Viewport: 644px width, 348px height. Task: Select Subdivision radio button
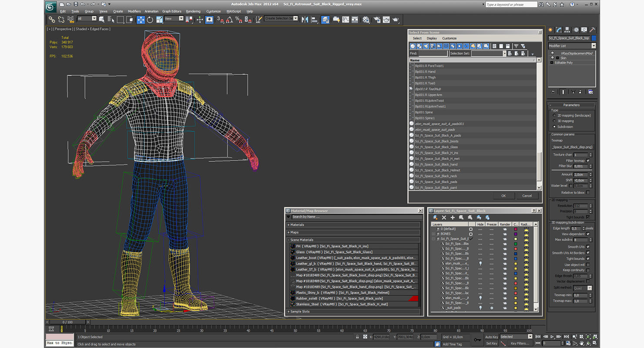point(554,127)
